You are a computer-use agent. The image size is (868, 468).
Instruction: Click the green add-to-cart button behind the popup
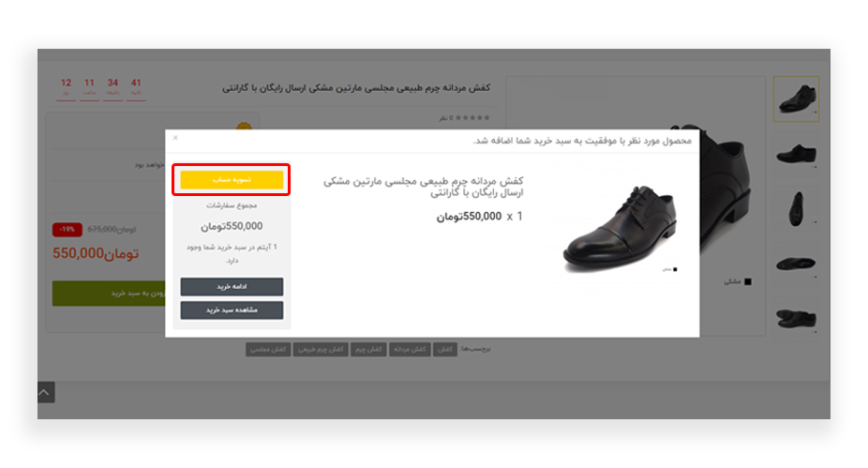click(x=109, y=293)
